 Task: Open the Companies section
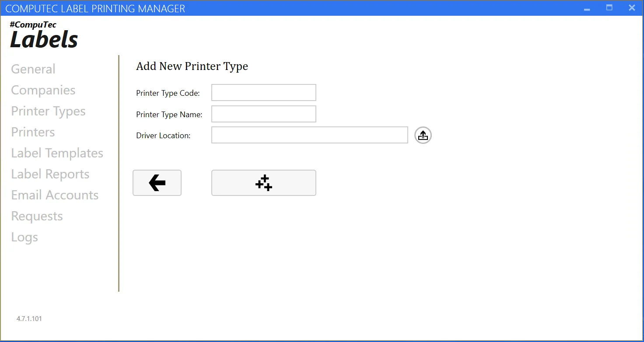coord(43,90)
